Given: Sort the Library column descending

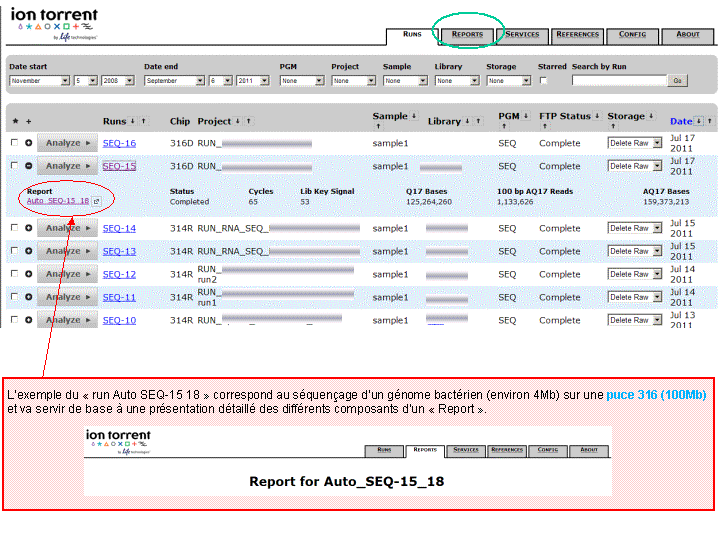Looking at the screenshot, I should (466, 121).
